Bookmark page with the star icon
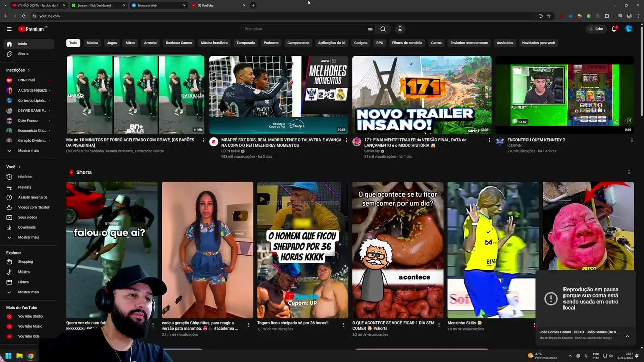Viewport: 644px width, 362px height. point(549,16)
